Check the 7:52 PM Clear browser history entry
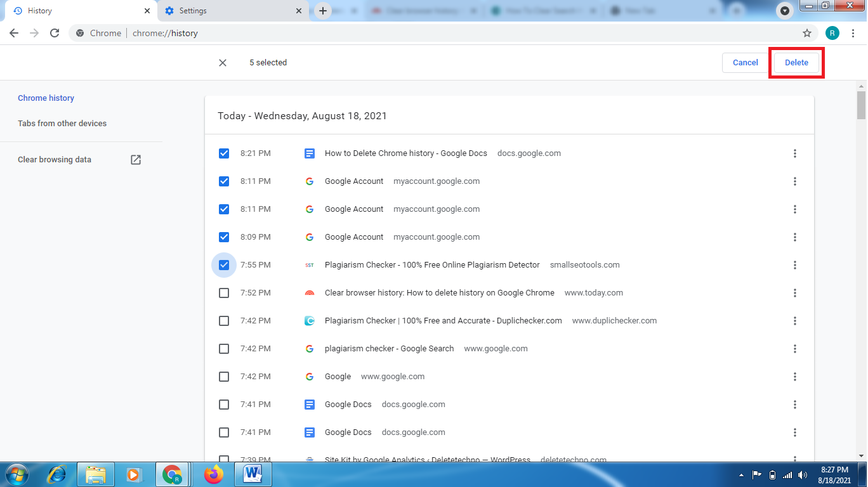Screen dimensions: 868x487 (x=224, y=293)
